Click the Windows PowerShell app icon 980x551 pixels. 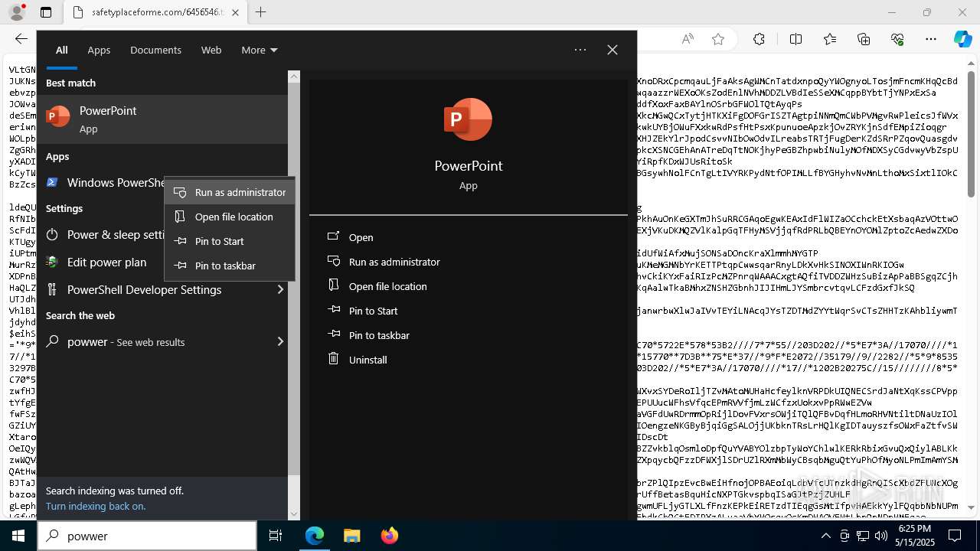point(52,182)
